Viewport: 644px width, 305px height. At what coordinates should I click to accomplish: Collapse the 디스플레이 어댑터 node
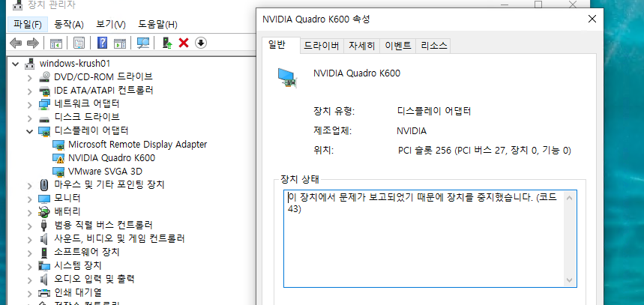[29, 131]
